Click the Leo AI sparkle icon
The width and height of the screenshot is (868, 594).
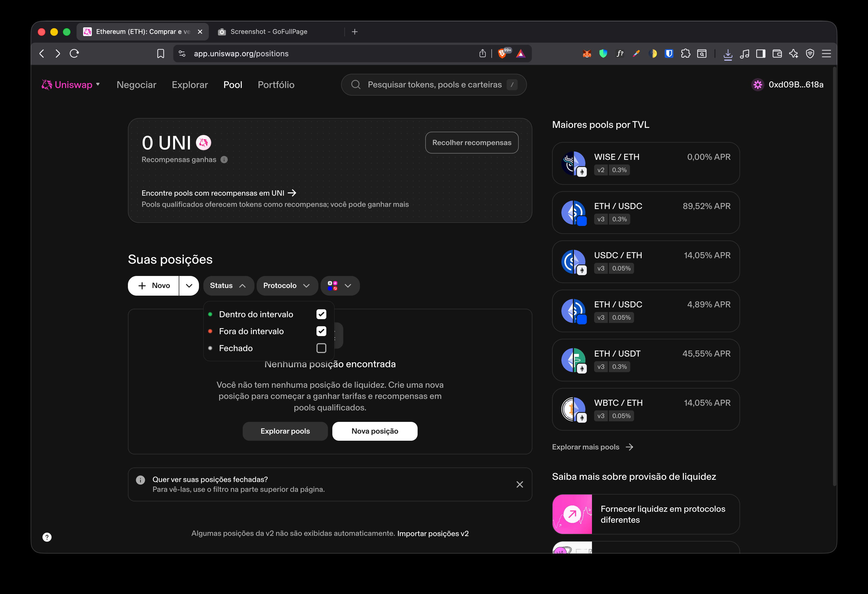[794, 54]
